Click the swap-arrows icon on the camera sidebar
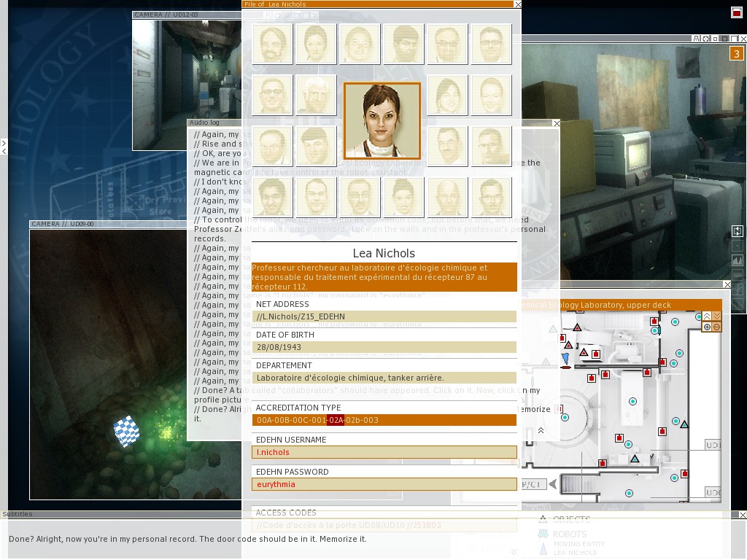This screenshot has width=747, height=560. 738,231
